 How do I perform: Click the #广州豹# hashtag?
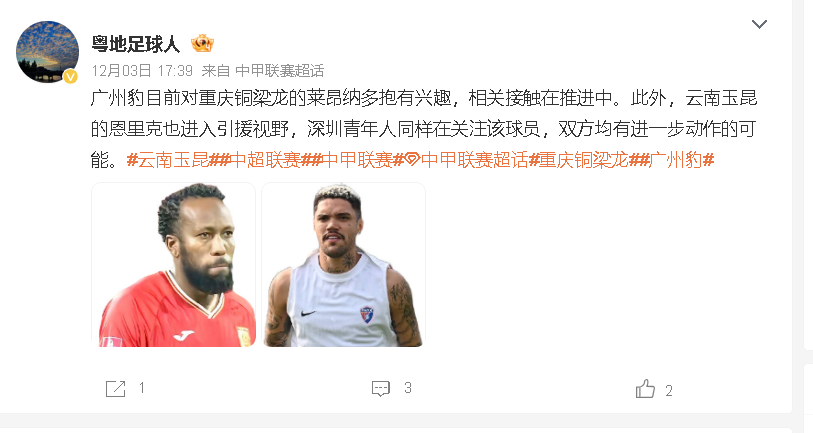[677, 160]
